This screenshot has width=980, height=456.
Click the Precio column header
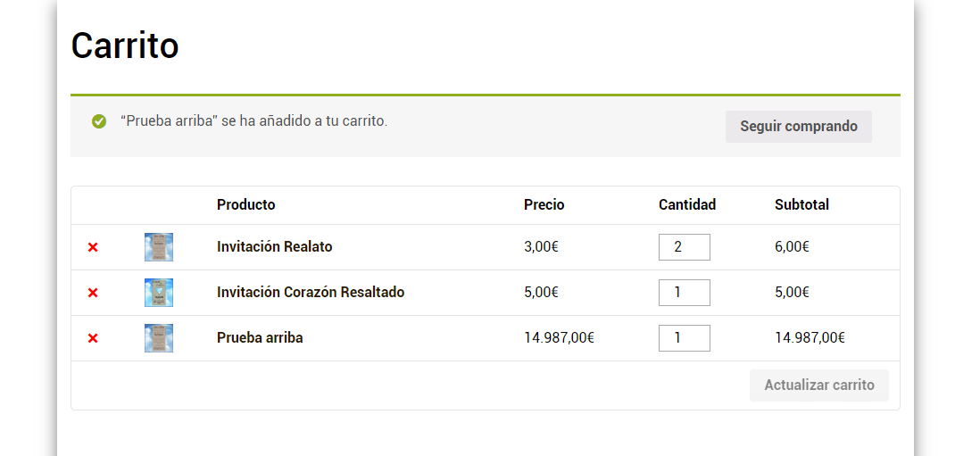pyautogui.click(x=544, y=205)
